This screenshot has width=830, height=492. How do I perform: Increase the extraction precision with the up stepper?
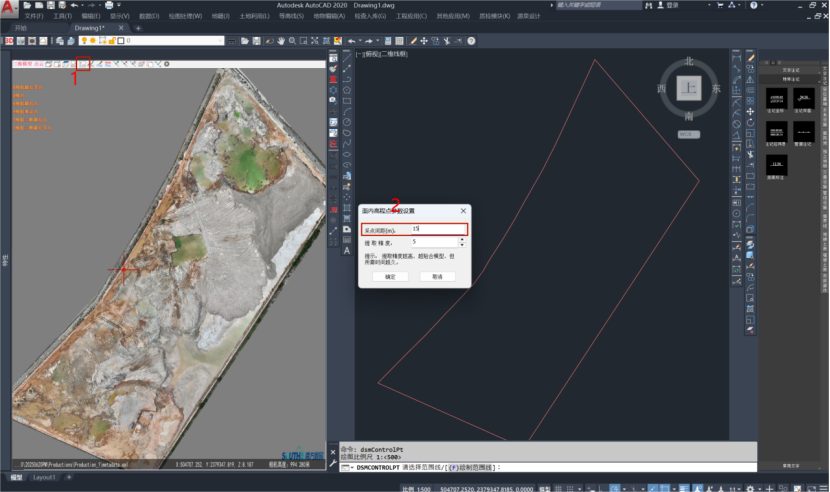pyautogui.click(x=462, y=239)
